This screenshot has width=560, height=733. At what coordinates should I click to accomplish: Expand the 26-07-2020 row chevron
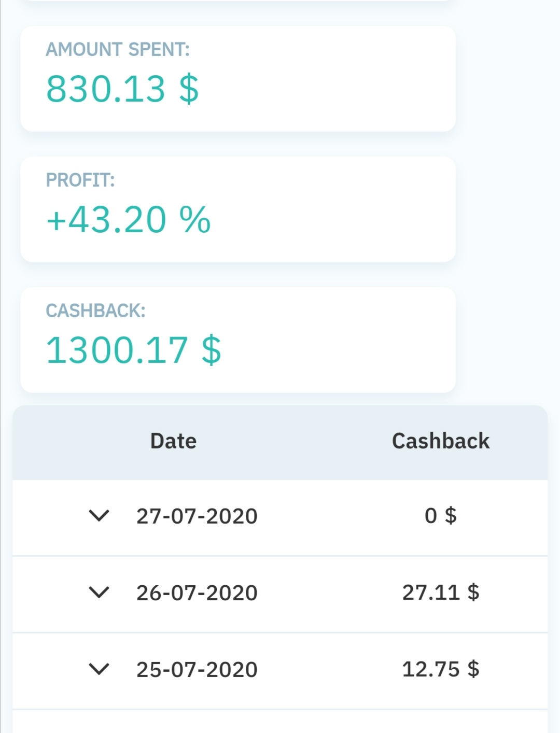tap(99, 592)
